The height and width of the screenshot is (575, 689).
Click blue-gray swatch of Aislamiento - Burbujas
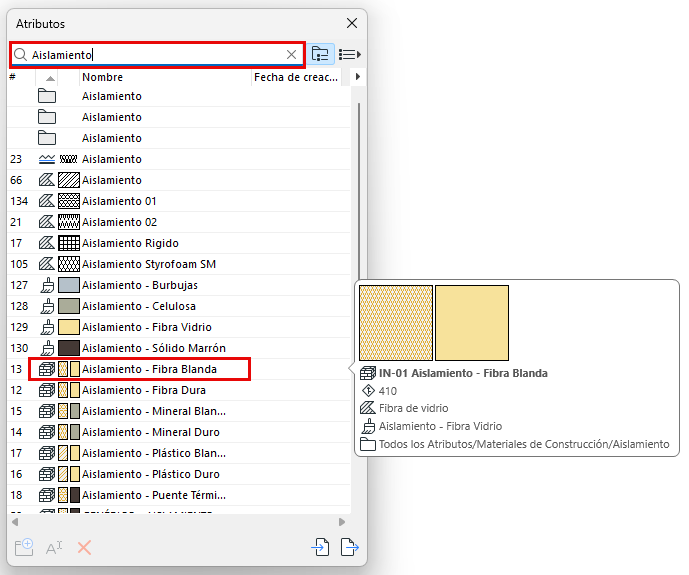click(69, 285)
